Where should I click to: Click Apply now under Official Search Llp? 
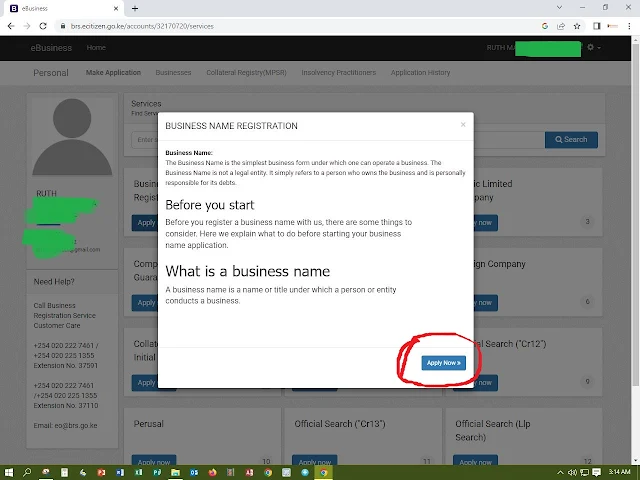point(476,460)
